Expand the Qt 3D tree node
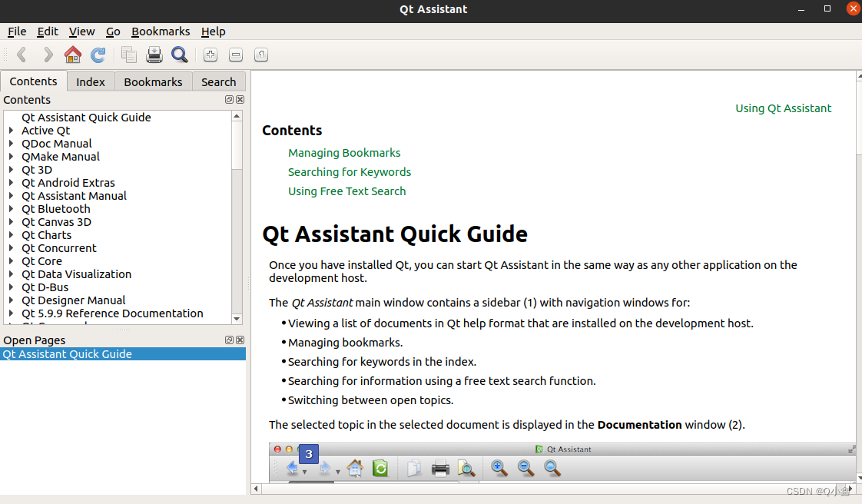This screenshot has height=504, width=862. 11,170
